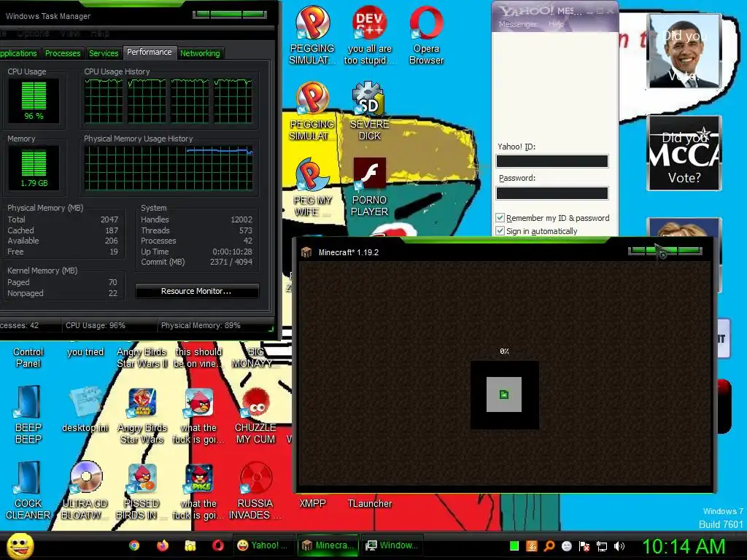The width and height of the screenshot is (747, 560).
Task: Select the PEG MY WIFE desktop icon
Action: click(x=312, y=175)
